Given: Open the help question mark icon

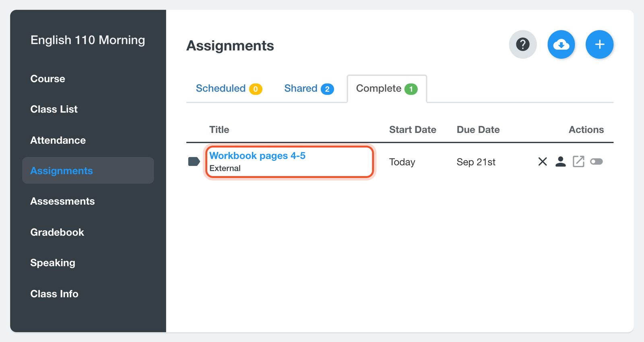Looking at the screenshot, I should [522, 44].
